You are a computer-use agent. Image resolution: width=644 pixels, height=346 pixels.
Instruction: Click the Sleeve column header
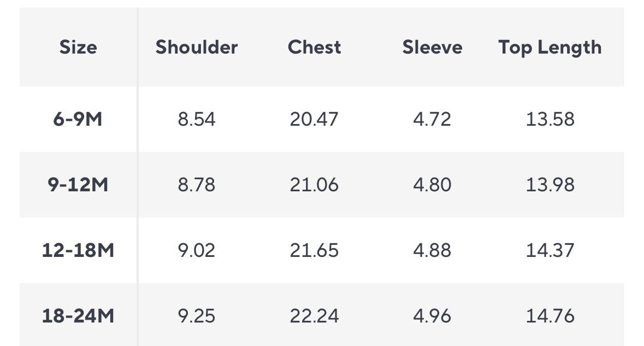click(432, 48)
